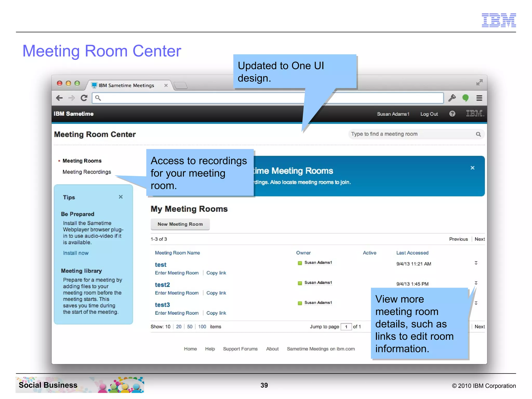Image resolution: width=532 pixels, height=399 pixels.
Task: Sort by Meeting Room Name column
Action: pos(177,253)
